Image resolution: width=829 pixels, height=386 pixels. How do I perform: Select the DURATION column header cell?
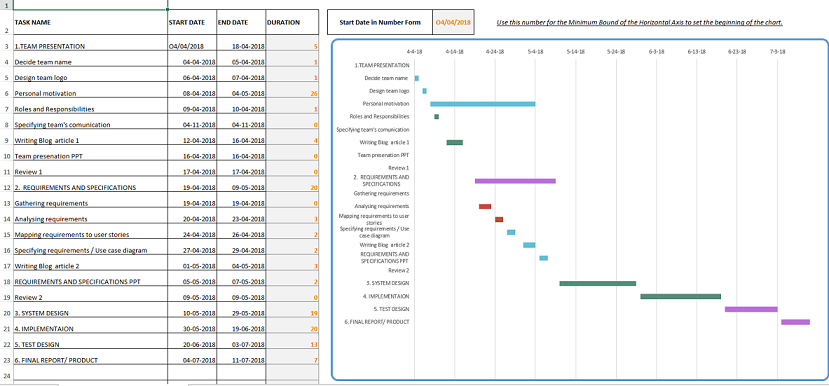292,23
